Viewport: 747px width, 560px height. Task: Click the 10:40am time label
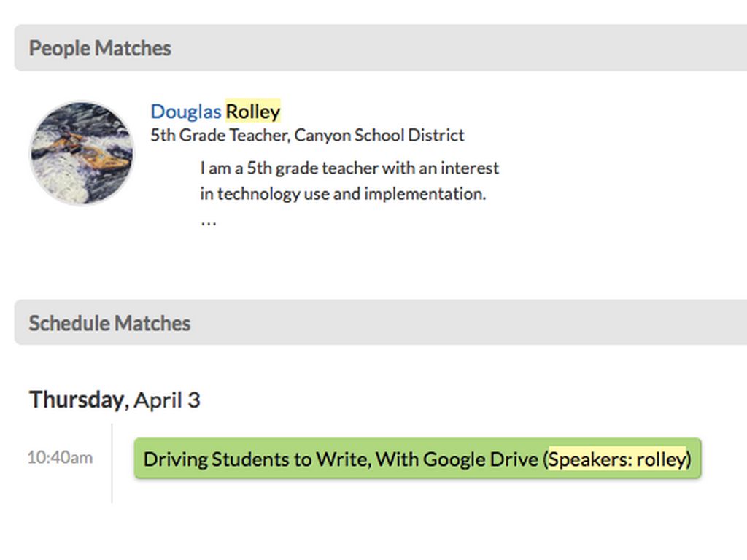[60, 458]
